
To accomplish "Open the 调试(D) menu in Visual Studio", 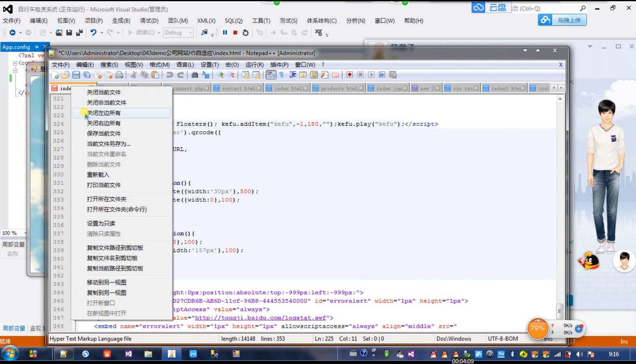I will coord(149,20).
